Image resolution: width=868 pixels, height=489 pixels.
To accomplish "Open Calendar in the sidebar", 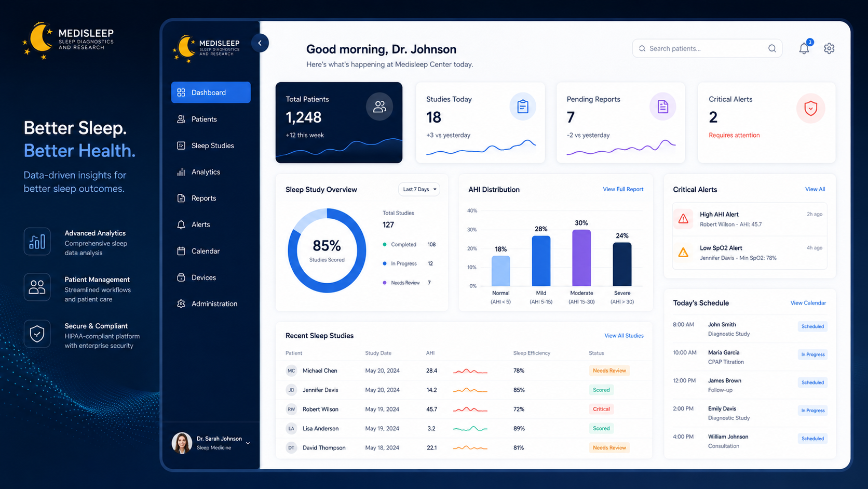I will (x=211, y=251).
